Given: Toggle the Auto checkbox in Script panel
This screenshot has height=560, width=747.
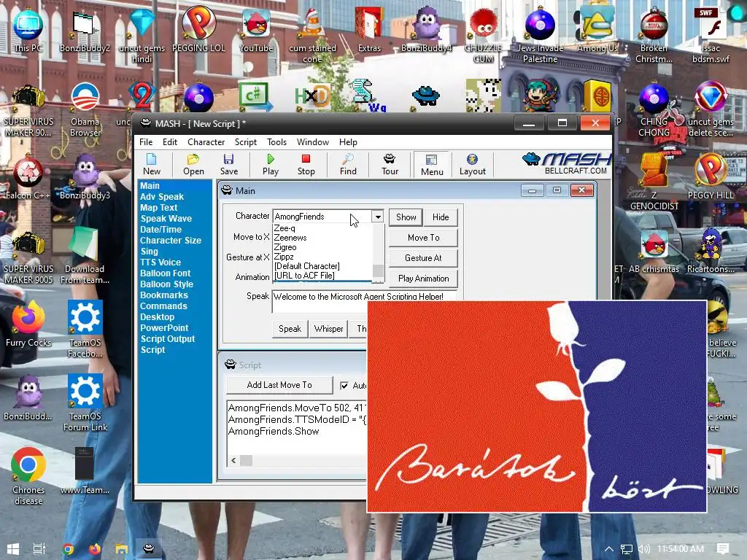Looking at the screenshot, I should 344,386.
